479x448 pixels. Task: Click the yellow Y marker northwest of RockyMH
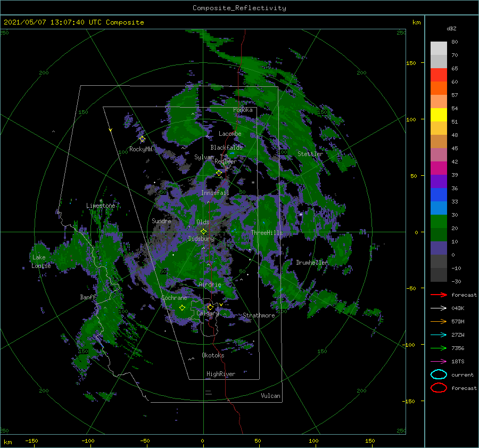111,130
